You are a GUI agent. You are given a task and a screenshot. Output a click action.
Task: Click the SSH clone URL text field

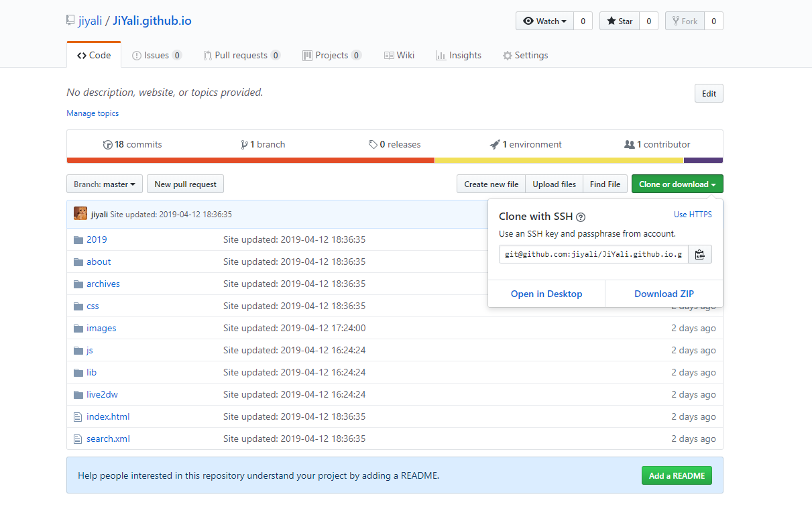(x=593, y=254)
